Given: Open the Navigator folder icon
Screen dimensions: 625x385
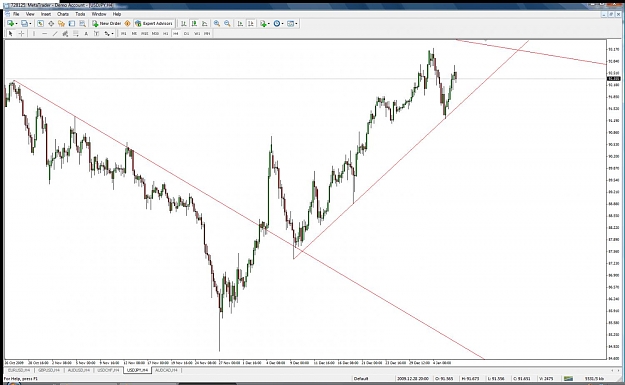Looking at the screenshot, I should click(x=61, y=24).
